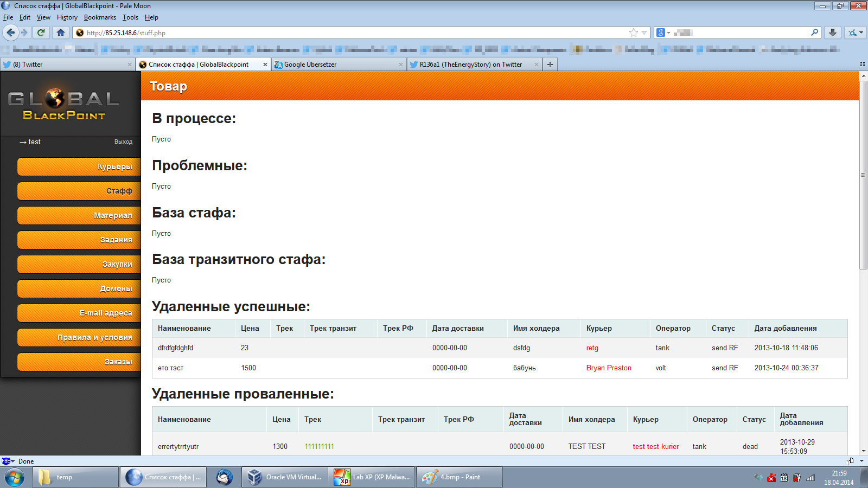Click scrollbar up arrow
Viewport: 868px width, 488px height.
(863, 76)
